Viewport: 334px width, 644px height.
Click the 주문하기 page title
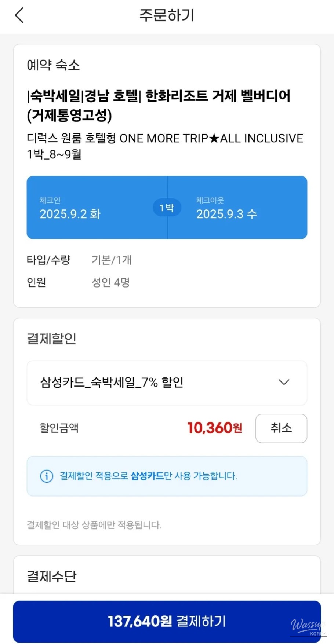pyautogui.click(x=167, y=15)
